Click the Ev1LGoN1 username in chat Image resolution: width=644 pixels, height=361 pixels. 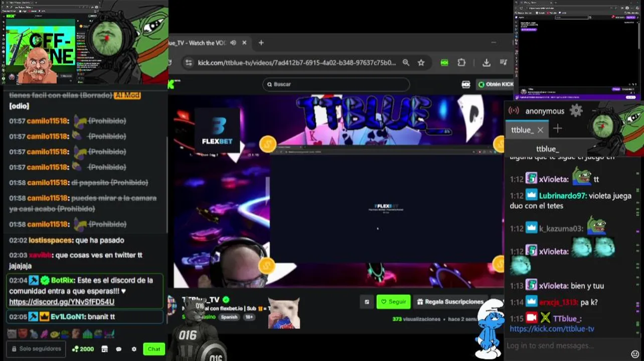(x=68, y=317)
